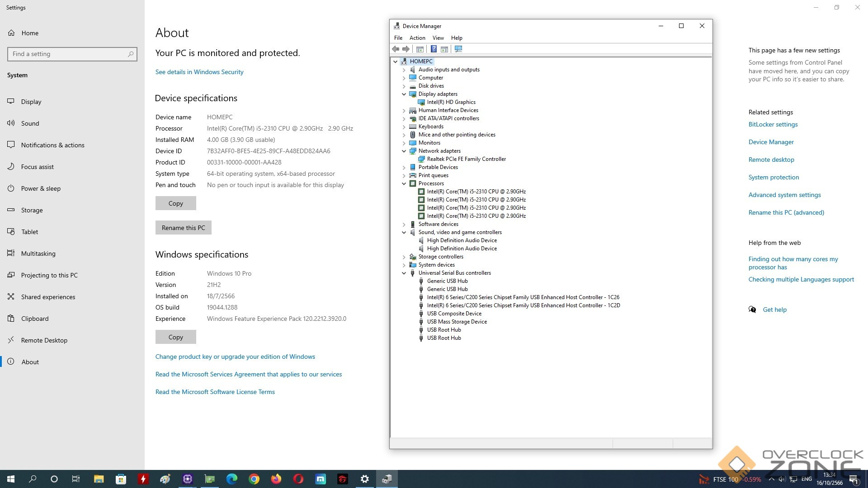Open Firefox from the taskbar
Image resolution: width=868 pixels, height=488 pixels.
coord(276,479)
